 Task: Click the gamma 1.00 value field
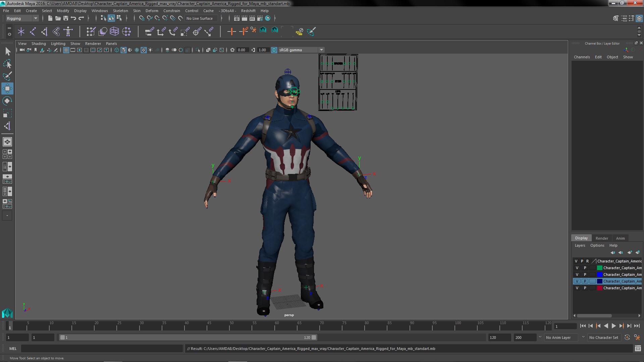263,50
